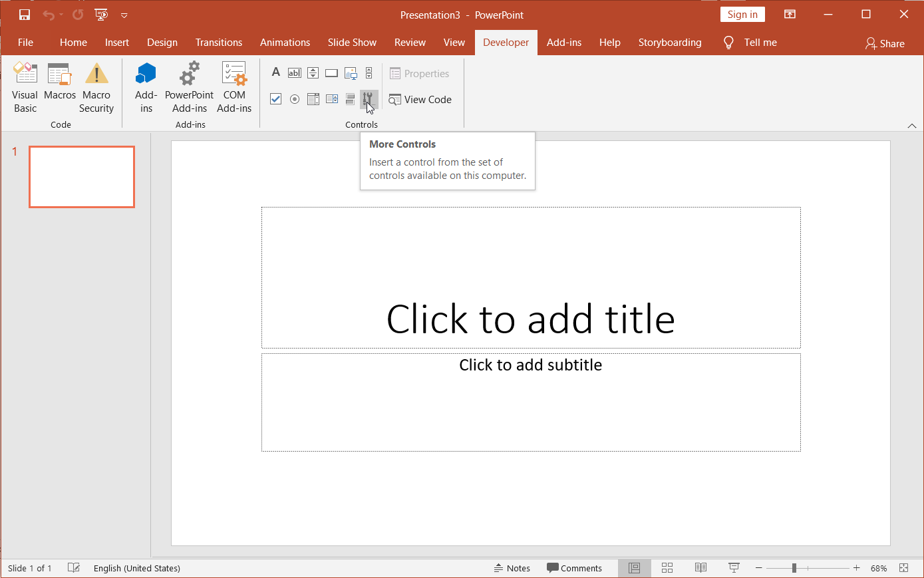Image resolution: width=924 pixels, height=578 pixels.
Task: Switch to the Insert tab
Action: click(117, 43)
